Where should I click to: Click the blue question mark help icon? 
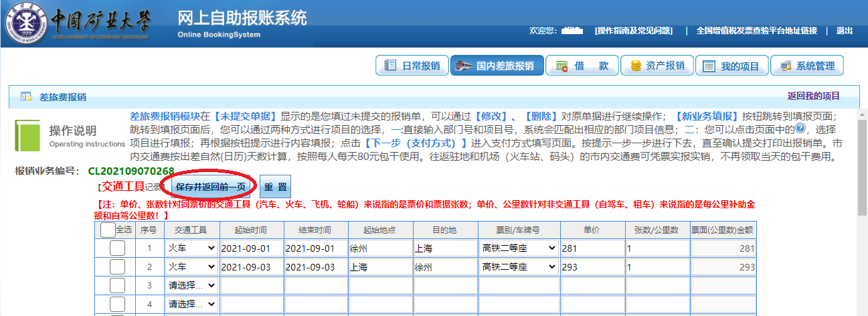point(800,129)
